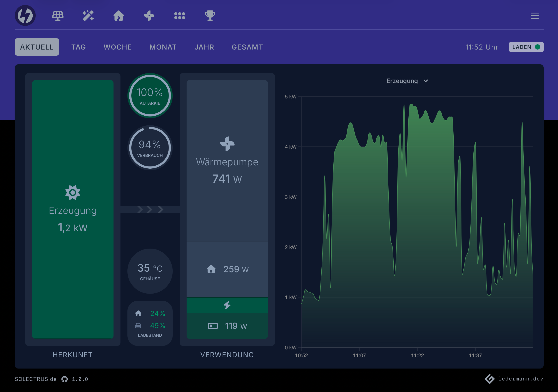Select the solar panel icon in navbar
This screenshot has width=558, height=392.
click(58, 15)
